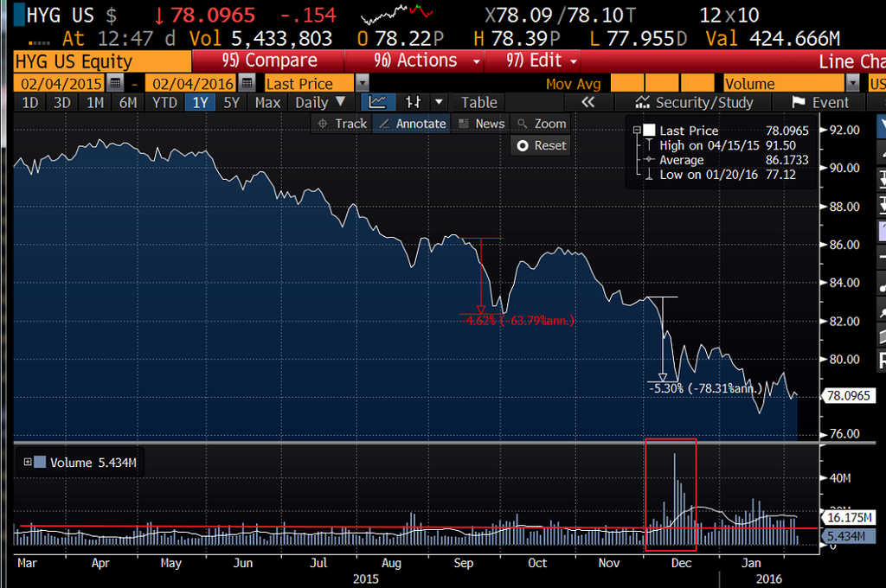Select the Max period
This screenshot has width=886, height=588.
point(268,102)
